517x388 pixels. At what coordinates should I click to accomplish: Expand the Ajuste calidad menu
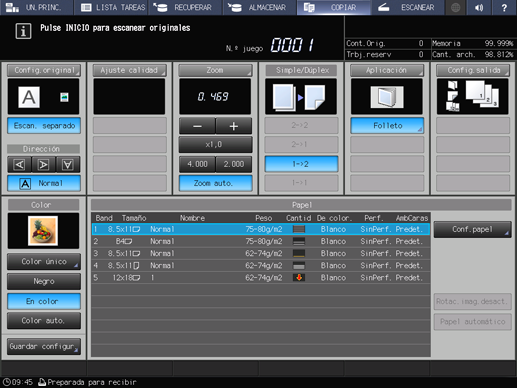pos(130,70)
